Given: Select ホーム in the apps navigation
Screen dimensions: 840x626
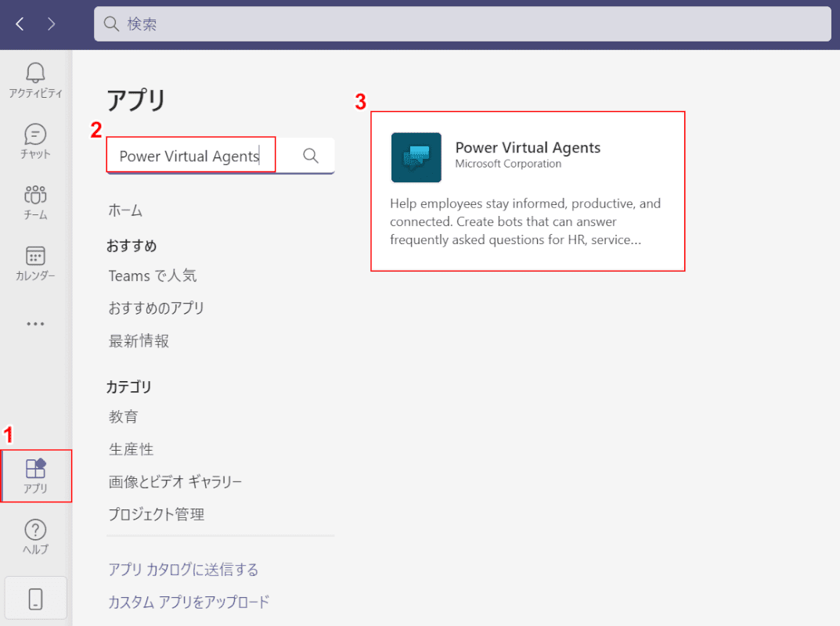Looking at the screenshot, I should pos(125,210).
